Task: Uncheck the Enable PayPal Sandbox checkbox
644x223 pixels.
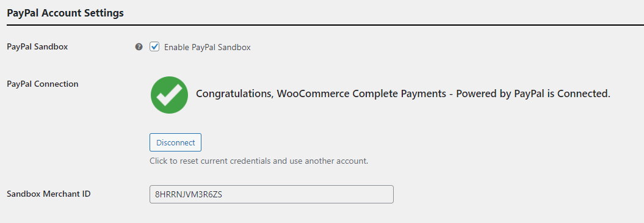Action: point(154,46)
